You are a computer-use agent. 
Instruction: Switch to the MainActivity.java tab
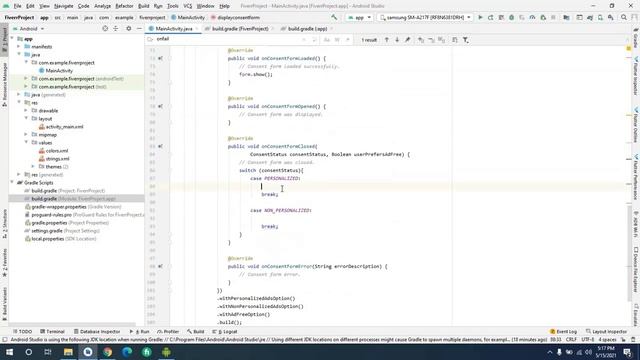tap(174, 29)
